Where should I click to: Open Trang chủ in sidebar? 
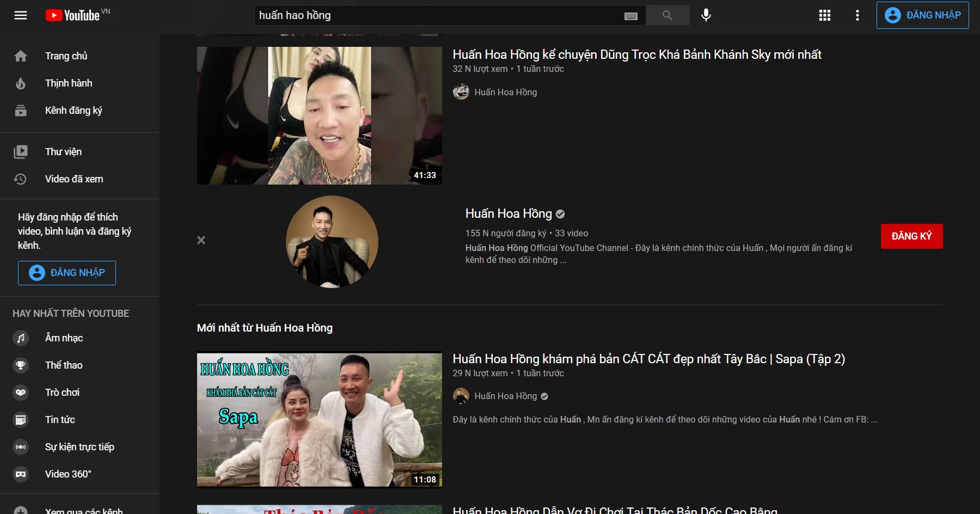[x=79, y=56]
